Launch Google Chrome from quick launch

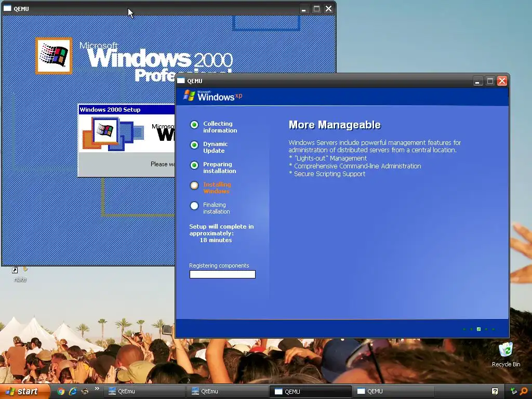61,391
